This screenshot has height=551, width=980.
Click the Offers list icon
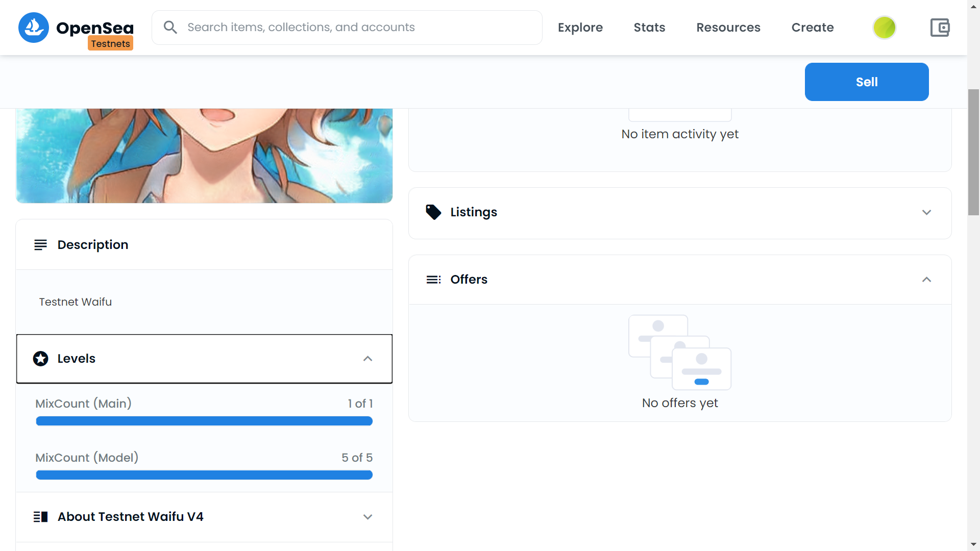pyautogui.click(x=433, y=280)
